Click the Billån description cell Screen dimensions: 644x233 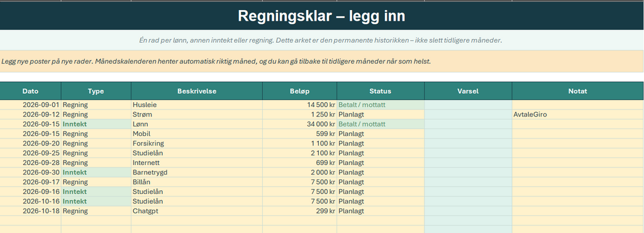197,182
